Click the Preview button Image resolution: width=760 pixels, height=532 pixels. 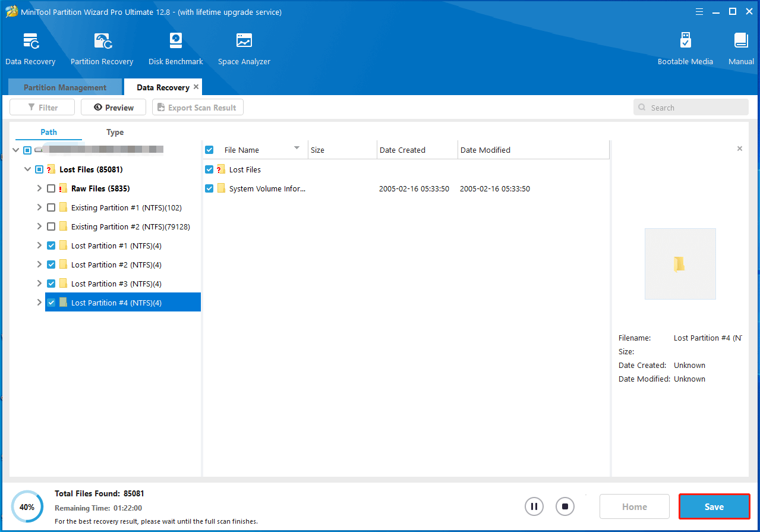tap(113, 108)
